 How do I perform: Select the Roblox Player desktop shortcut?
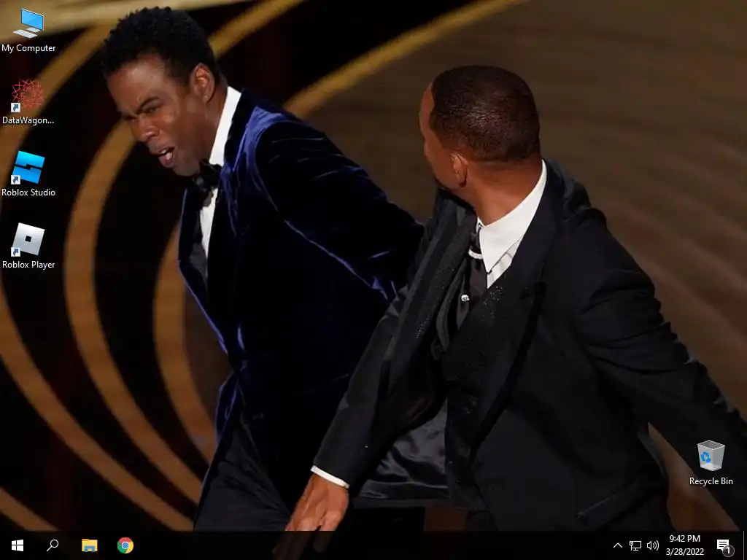click(28, 246)
